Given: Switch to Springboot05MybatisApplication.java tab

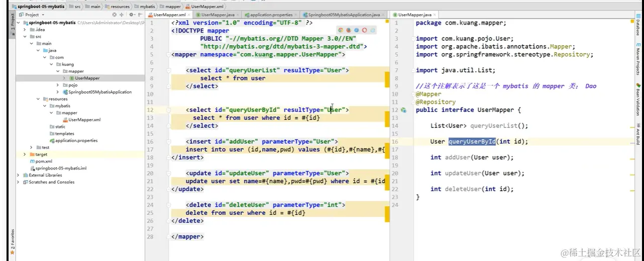Looking at the screenshot, I should click(344, 15).
